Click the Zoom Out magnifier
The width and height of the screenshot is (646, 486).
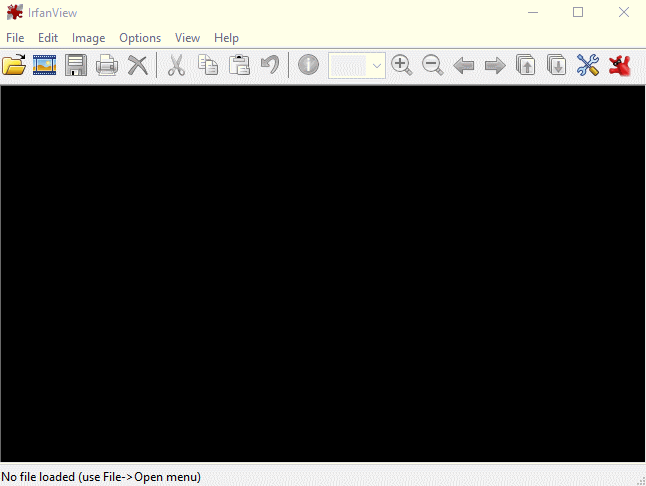point(433,66)
